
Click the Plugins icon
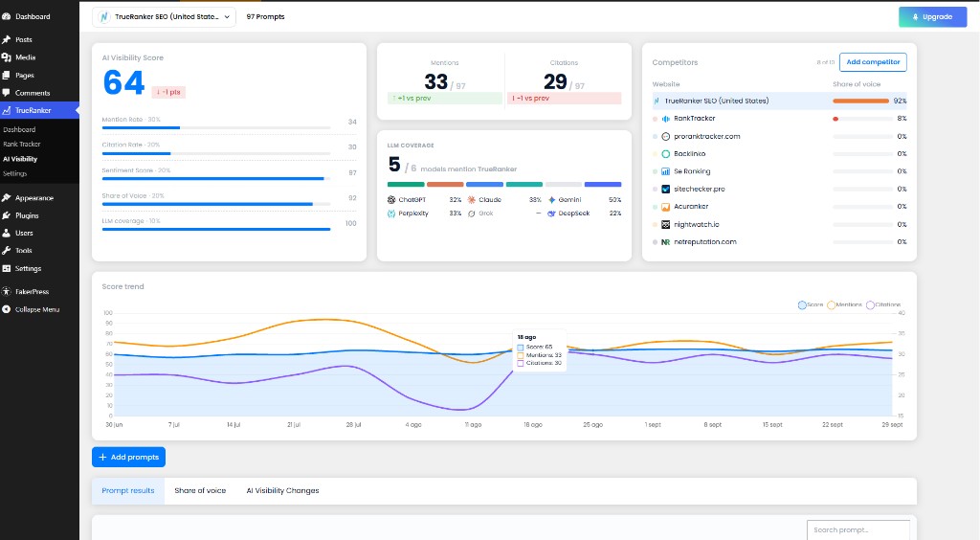point(7,215)
